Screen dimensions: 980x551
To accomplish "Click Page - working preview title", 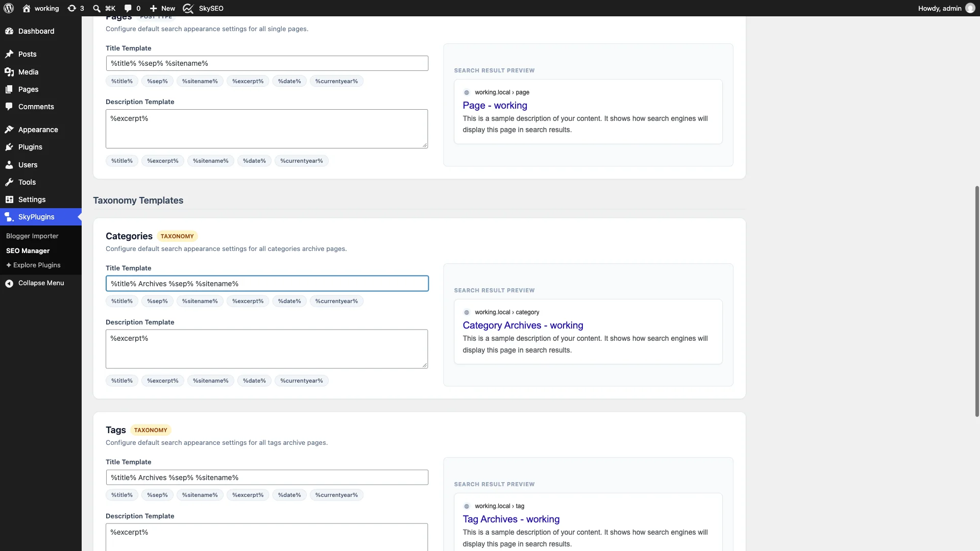I will click(x=495, y=106).
